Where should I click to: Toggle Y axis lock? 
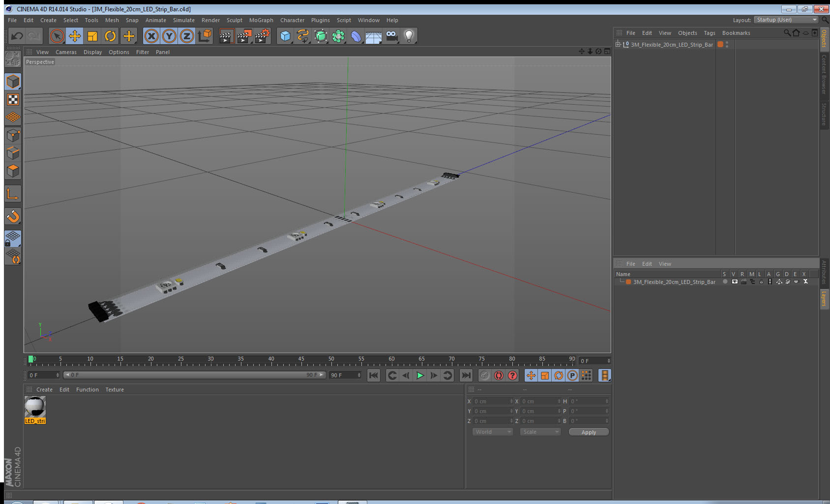[169, 36]
